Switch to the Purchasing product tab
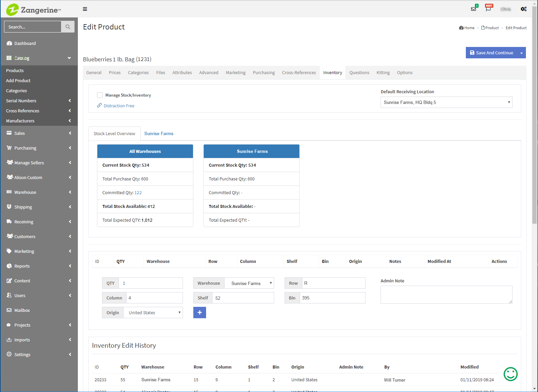Image resolution: width=538 pixels, height=392 pixels. pyautogui.click(x=264, y=72)
